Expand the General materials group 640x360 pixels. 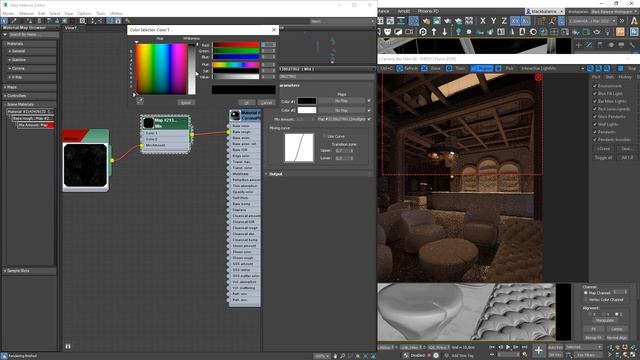(31, 51)
